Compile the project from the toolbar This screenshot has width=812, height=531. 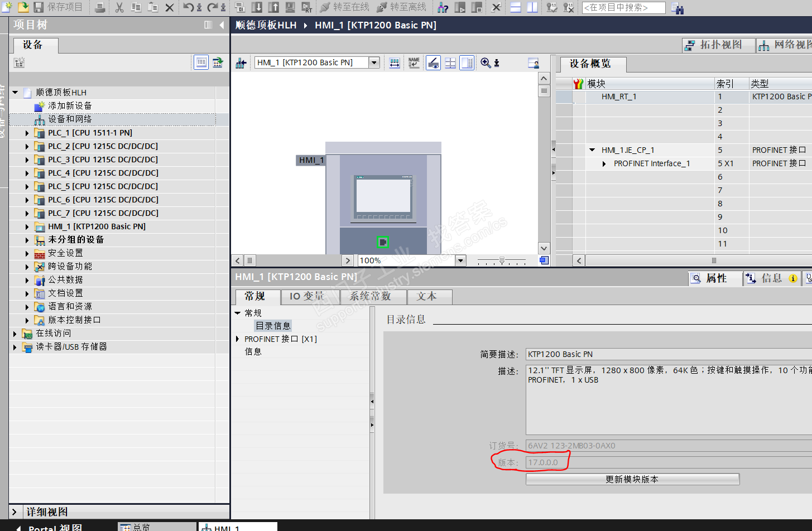[x=240, y=7]
